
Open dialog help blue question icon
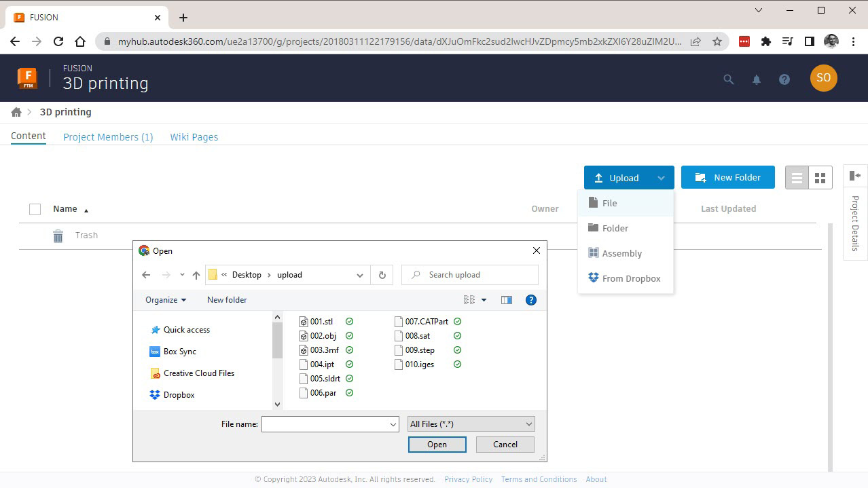pos(531,300)
